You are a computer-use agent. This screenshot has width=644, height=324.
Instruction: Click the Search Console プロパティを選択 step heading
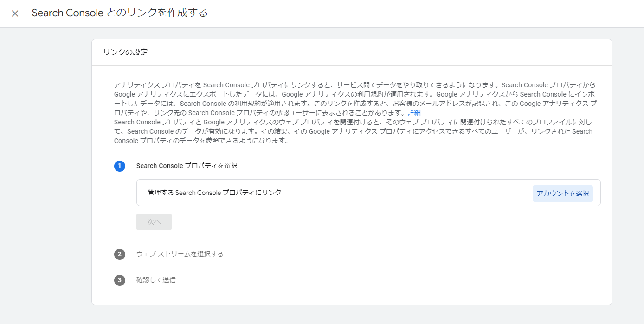click(187, 166)
